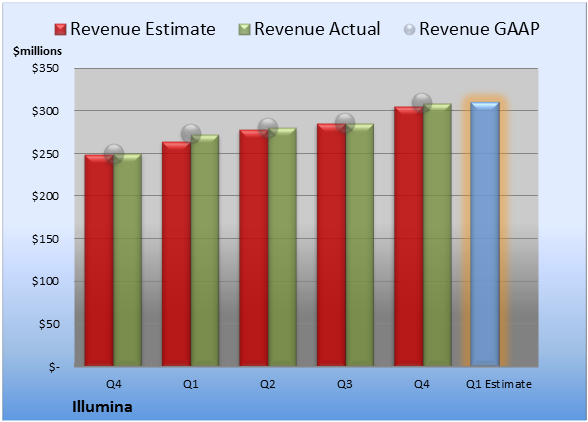Screen dimensions: 588x422
Task: Click the '$150' axis value
Action: pyautogui.click(x=45, y=239)
